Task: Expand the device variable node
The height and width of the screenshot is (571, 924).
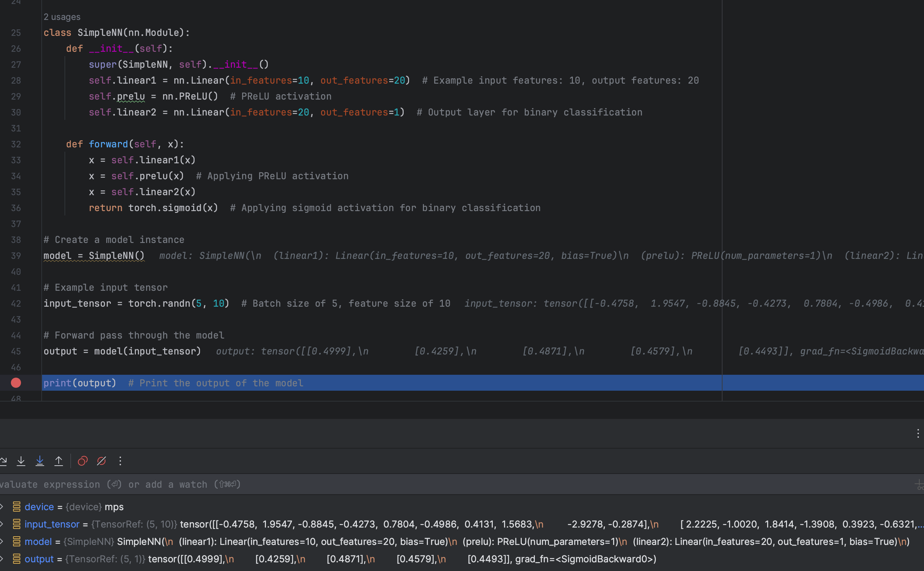Action: pos(2,507)
